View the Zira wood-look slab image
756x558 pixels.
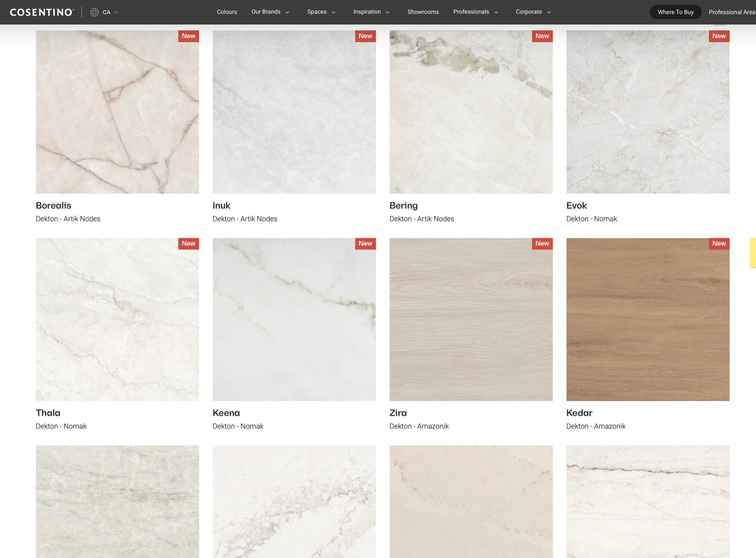(x=471, y=319)
